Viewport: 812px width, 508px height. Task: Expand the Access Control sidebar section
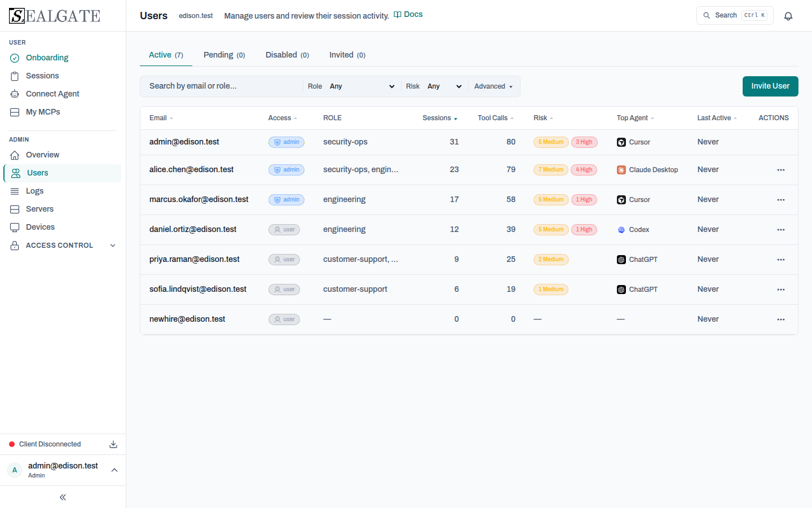point(63,246)
